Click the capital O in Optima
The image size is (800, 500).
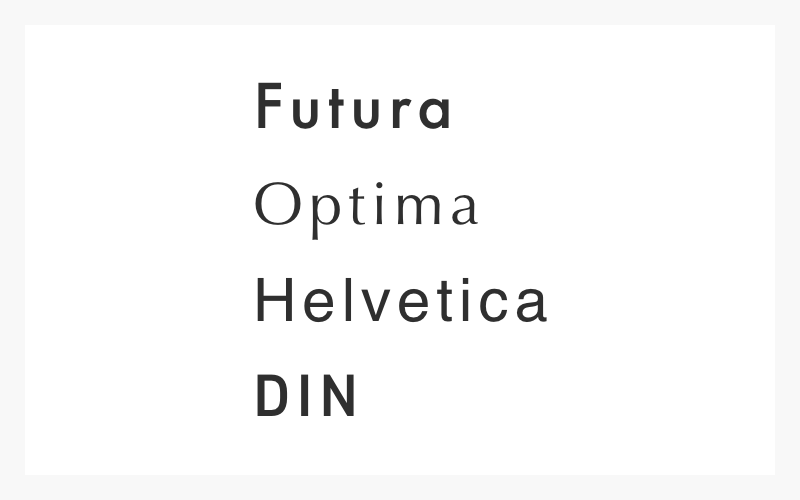click(274, 205)
